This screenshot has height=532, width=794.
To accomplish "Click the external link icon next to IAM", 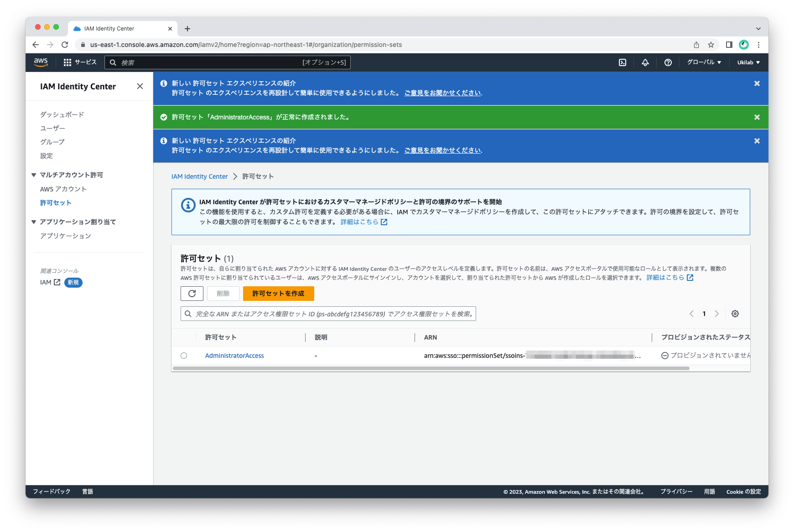I will [57, 282].
